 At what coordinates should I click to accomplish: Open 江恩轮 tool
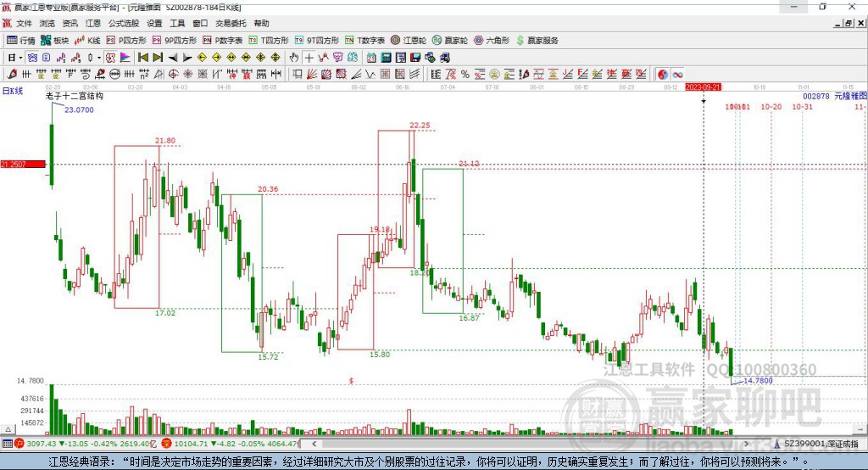(409, 41)
